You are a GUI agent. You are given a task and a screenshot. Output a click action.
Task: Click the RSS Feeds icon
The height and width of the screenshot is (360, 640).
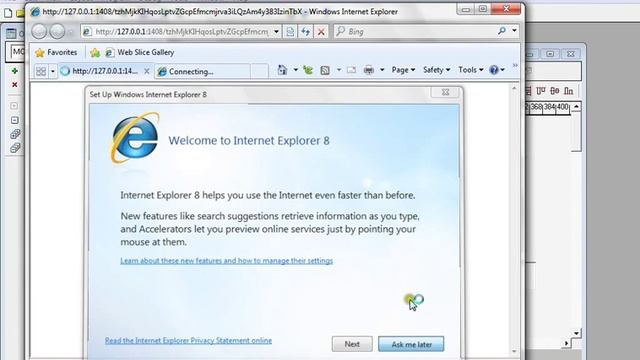click(325, 70)
